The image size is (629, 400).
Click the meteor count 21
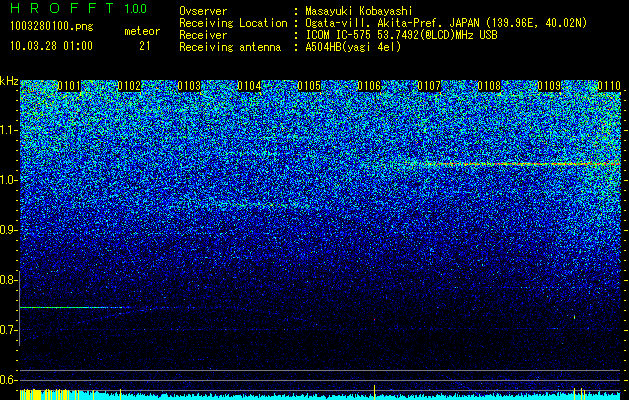[x=145, y=46]
